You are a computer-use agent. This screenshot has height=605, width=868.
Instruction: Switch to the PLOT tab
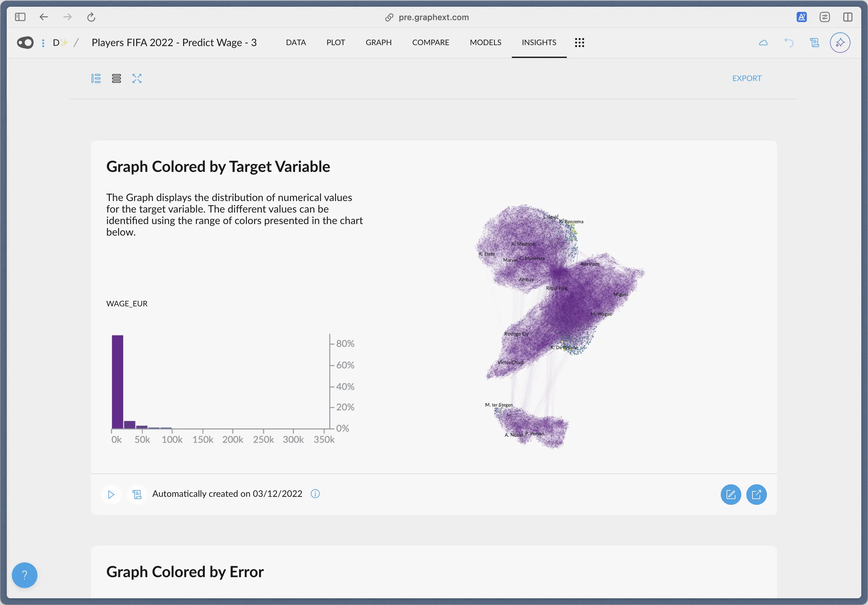click(336, 42)
